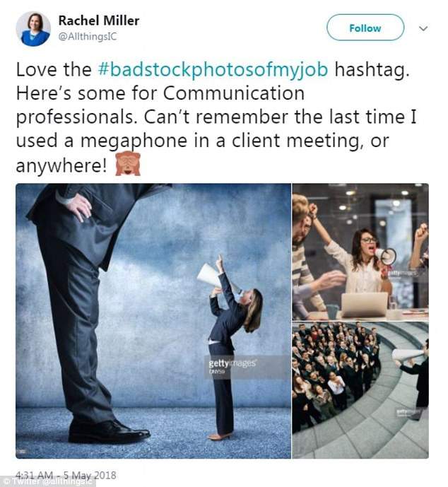Screen dimensions: 448x487
Task: Click the tweet timestamp 5 May 2018
Action: point(66,475)
